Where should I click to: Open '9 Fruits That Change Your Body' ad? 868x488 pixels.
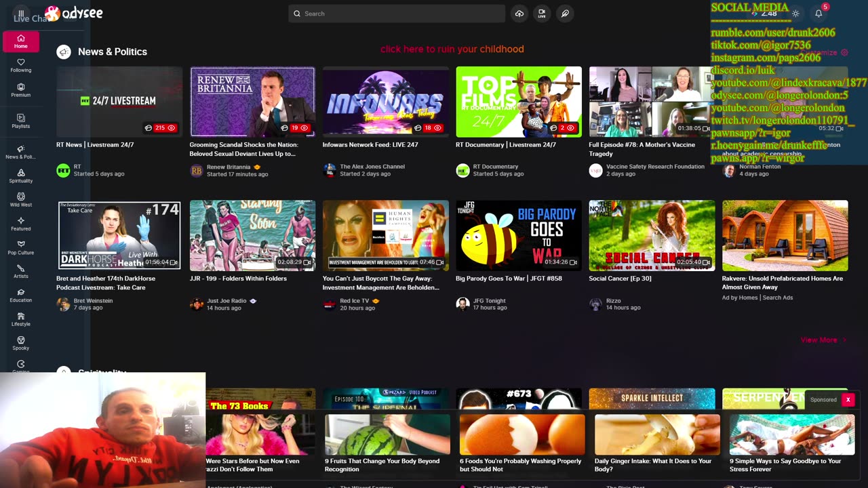coord(387,444)
